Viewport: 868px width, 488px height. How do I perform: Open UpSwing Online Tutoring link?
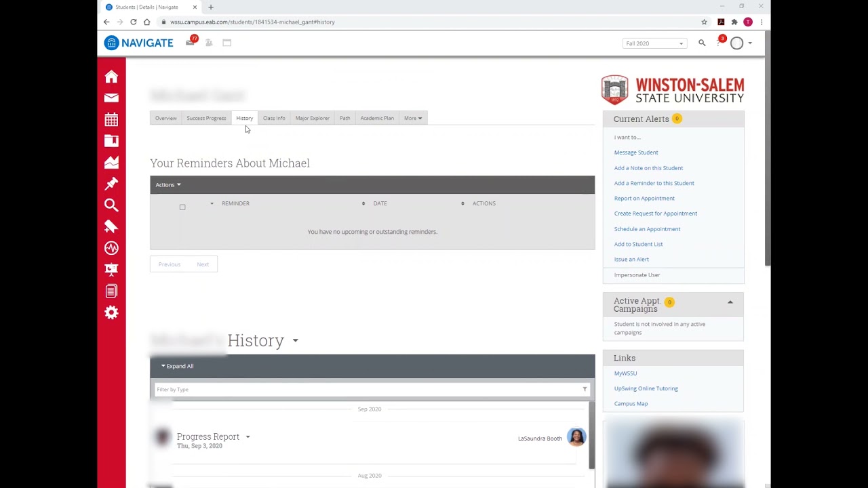click(646, 388)
